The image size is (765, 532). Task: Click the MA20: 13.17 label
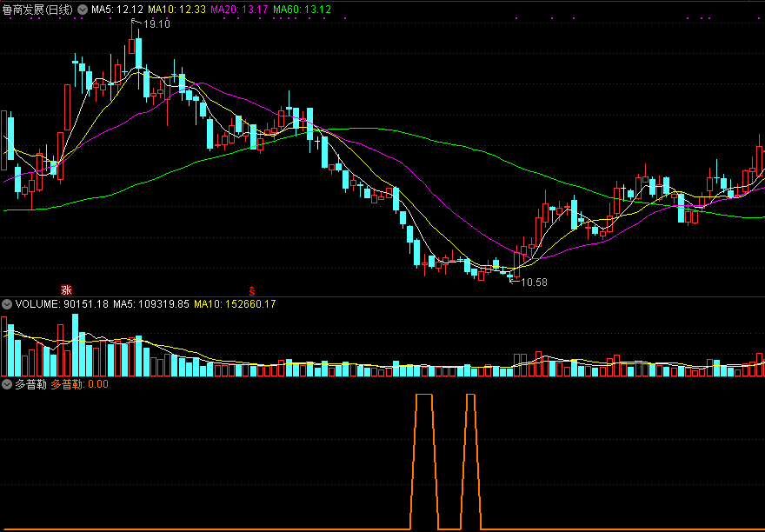[x=239, y=10]
